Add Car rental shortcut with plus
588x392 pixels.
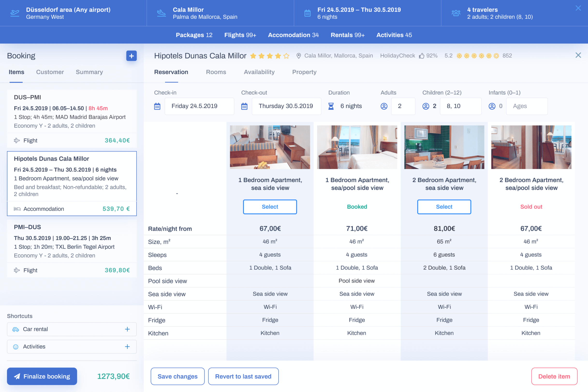[x=127, y=329]
